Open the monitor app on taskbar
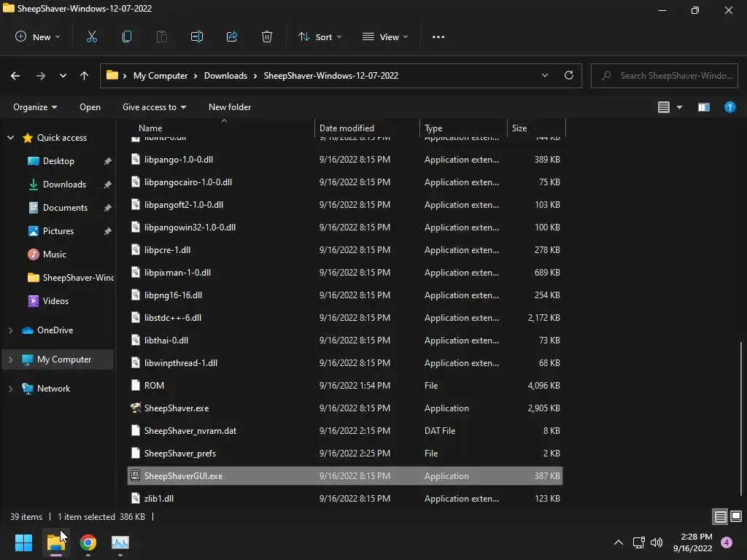Screen dimensions: 747x560 [x=120, y=542]
